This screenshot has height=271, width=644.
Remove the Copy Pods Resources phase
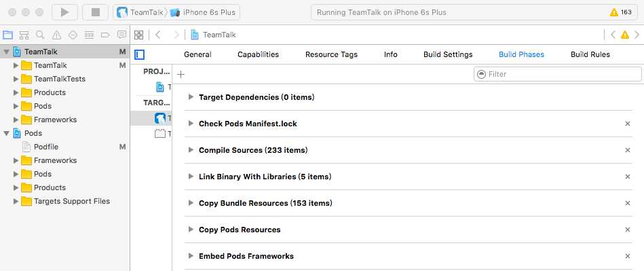pyautogui.click(x=628, y=230)
